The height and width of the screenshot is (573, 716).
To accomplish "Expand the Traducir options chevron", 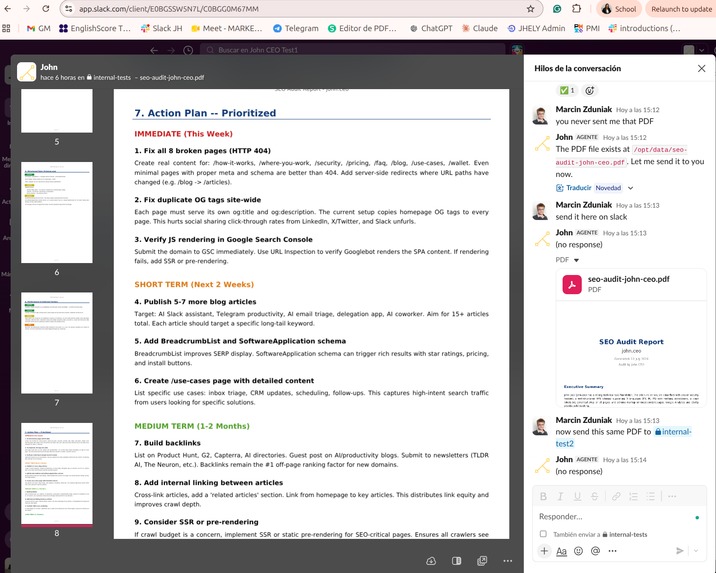I will (631, 188).
